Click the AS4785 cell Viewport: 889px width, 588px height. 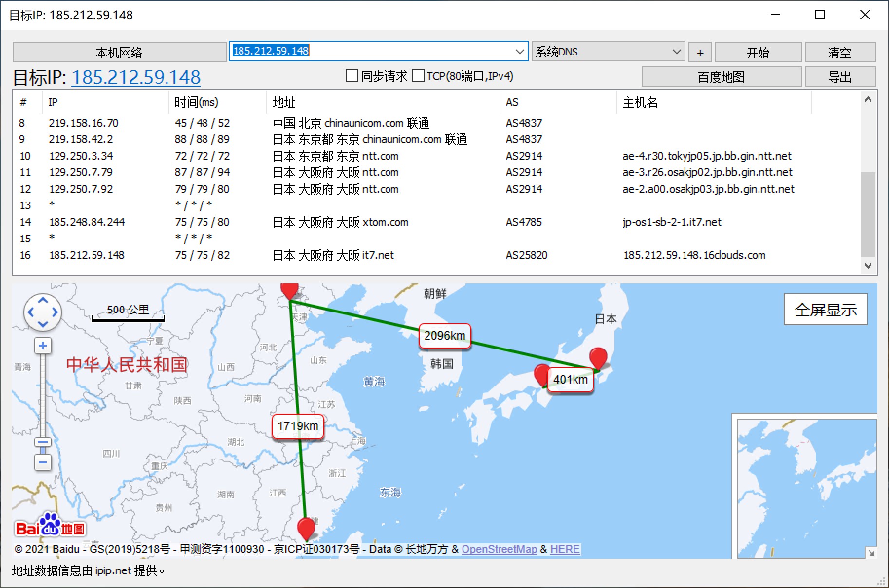(524, 222)
